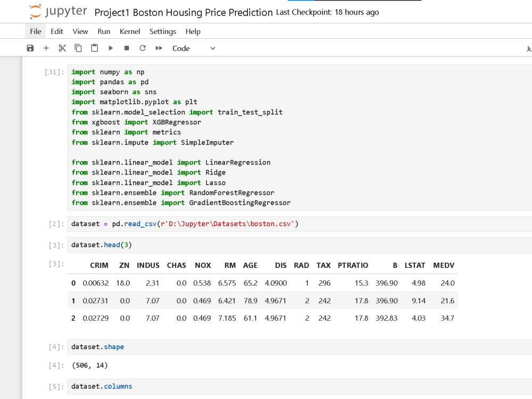Click CRIM value 0.02731 in row 1
Image resolution: width=532 pixels, height=399 pixels.
[95, 301]
